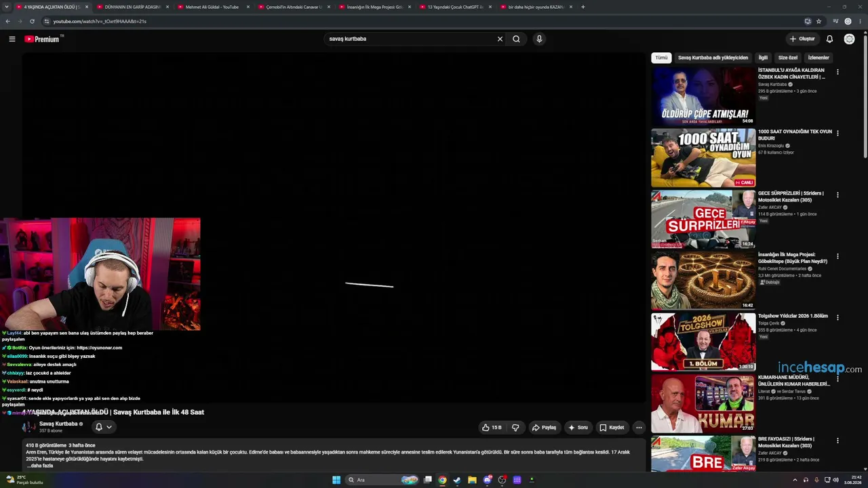This screenshot has height=488, width=868.
Task: Click the page vertical scrollbar thumb
Action: pyautogui.click(x=864, y=96)
